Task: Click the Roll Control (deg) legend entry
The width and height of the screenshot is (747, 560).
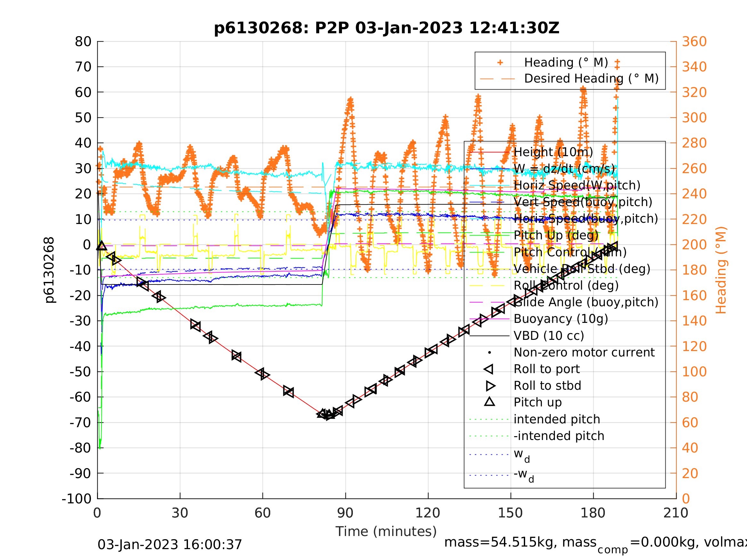Action: (566, 285)
